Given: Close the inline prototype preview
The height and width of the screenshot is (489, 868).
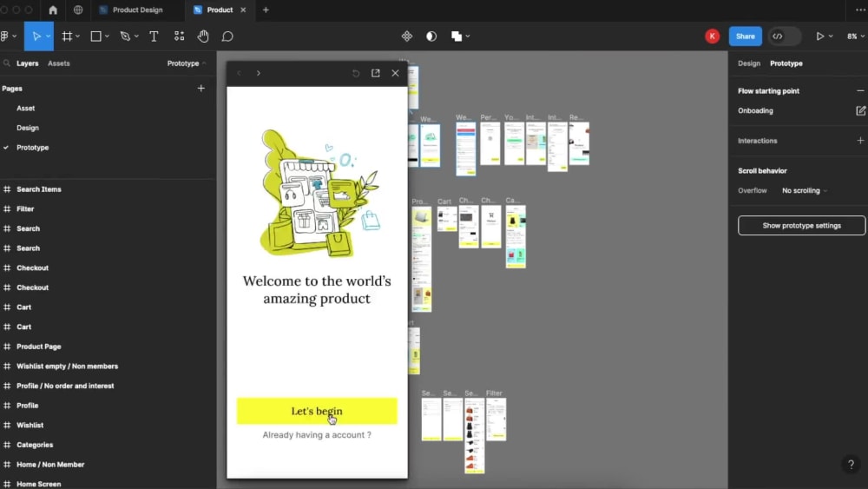Looking at the screenshot, I should click(x=395, y=73).
